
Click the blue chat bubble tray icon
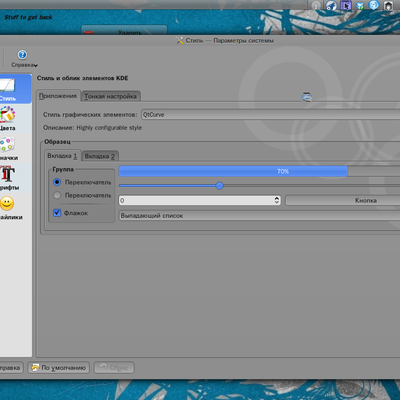[374, 5]
